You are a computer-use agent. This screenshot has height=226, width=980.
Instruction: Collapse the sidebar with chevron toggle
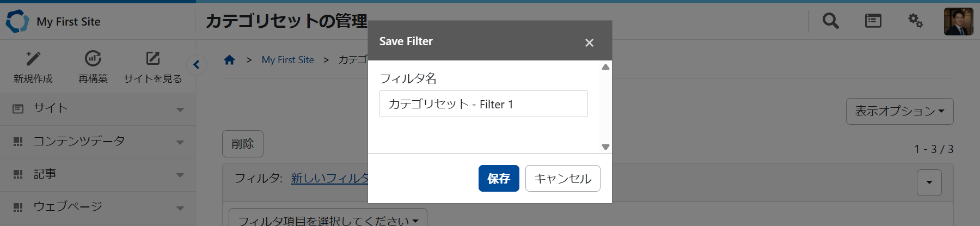pyautogui.click(x=197, y=65)
